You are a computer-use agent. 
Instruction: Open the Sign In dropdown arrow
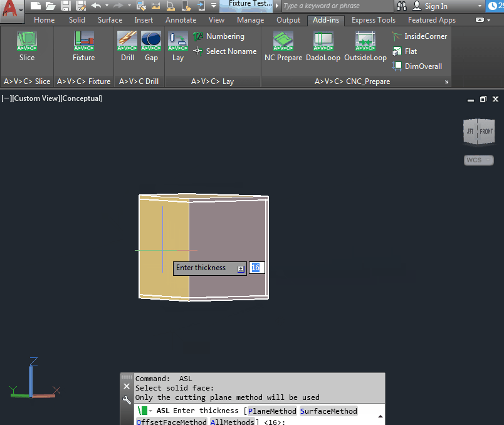coord(480,6)
